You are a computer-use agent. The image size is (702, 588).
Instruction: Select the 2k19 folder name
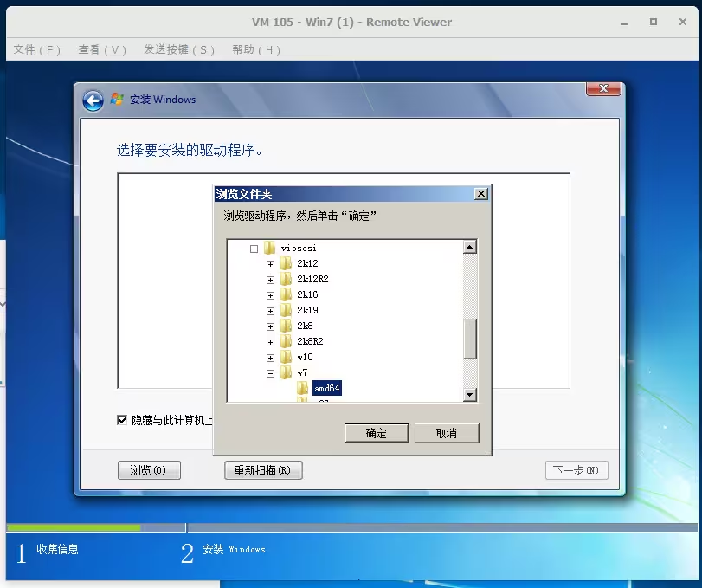click(307, 310)
